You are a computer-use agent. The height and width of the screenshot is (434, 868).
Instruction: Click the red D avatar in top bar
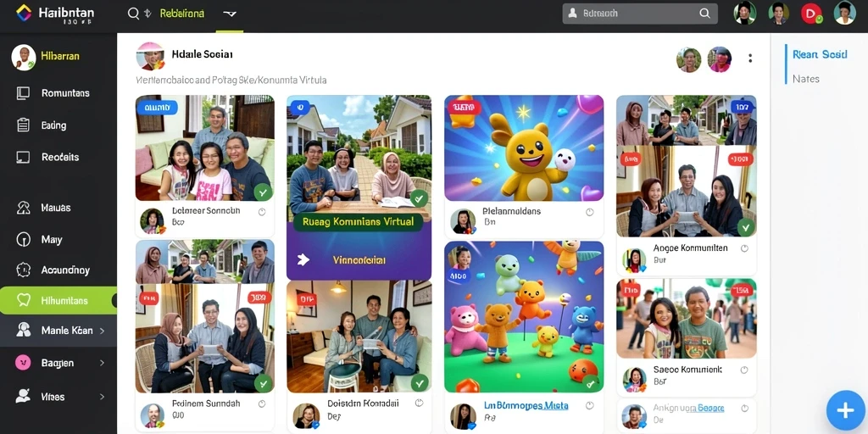coord(811,14)
